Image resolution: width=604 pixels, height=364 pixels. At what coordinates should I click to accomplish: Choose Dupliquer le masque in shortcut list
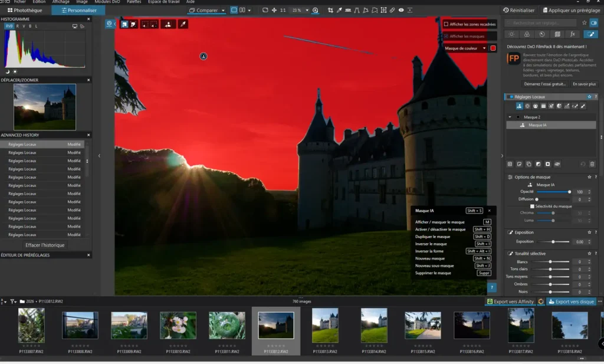(x=452, y=237)
